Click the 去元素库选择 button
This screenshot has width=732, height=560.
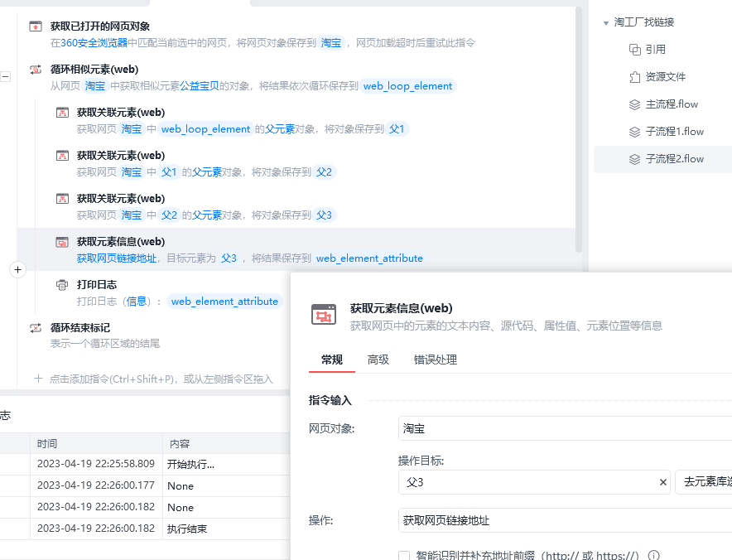[704, 482]
